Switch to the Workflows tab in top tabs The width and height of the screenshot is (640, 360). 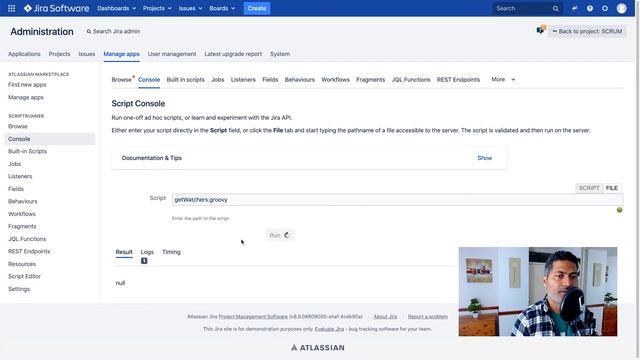pos(335,80)
